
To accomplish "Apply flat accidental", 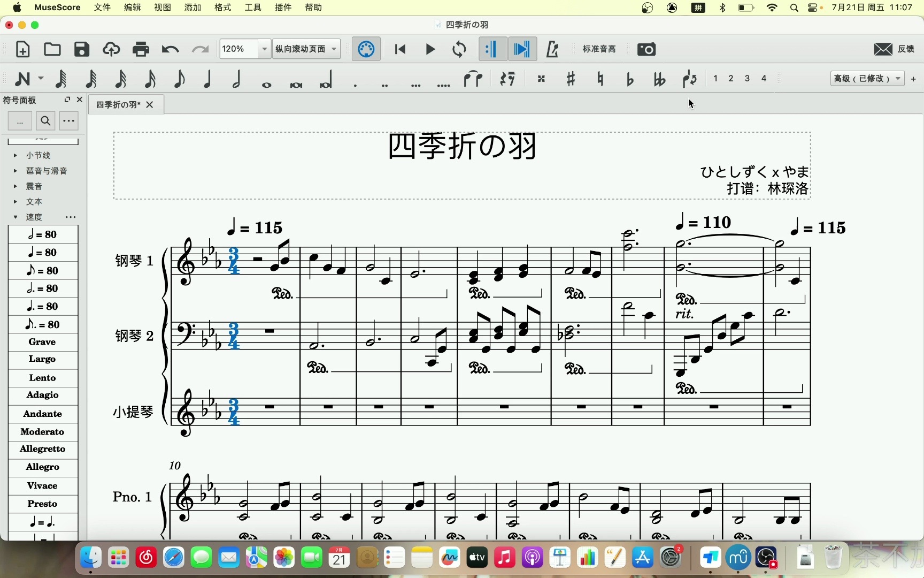I will point(630,79).
